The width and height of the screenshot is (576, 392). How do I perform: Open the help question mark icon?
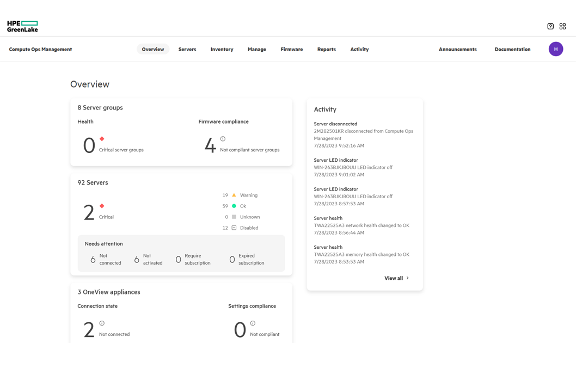[550, 26]
